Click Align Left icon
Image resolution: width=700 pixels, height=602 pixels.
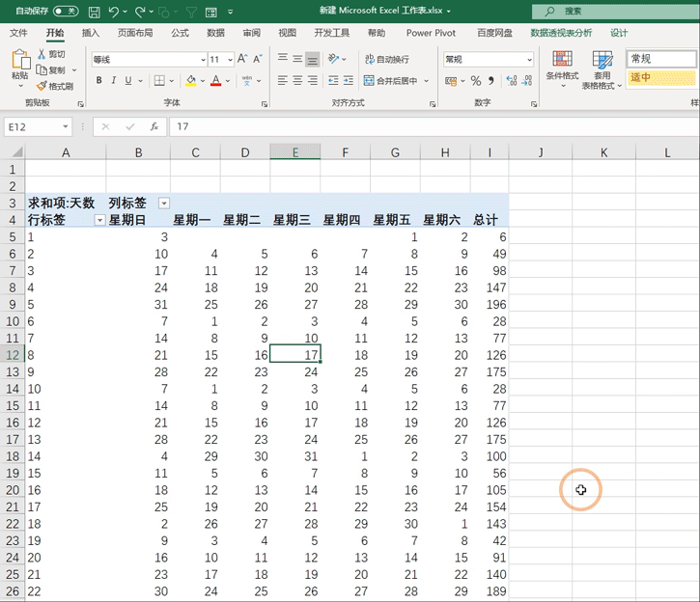click(283, 80)
